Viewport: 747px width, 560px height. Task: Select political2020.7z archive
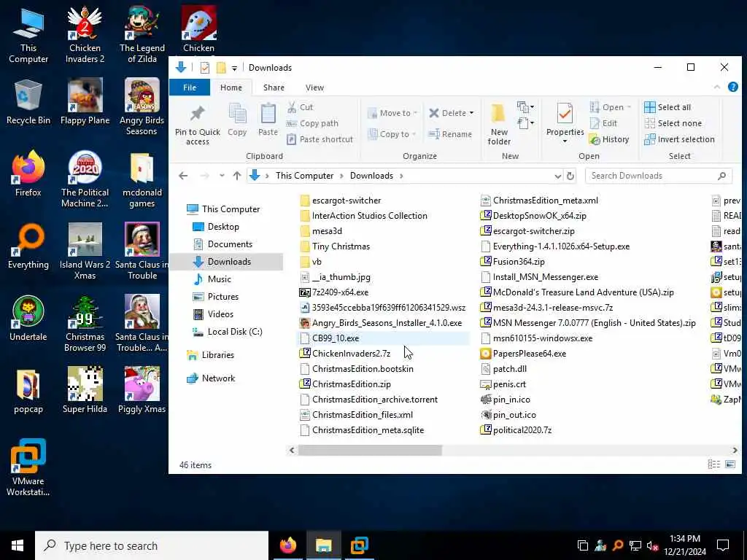tap(522, 430)
